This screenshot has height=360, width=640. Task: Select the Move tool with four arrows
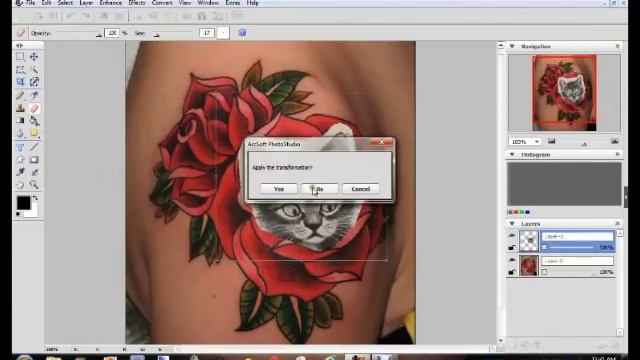click(x=34, y=57)
